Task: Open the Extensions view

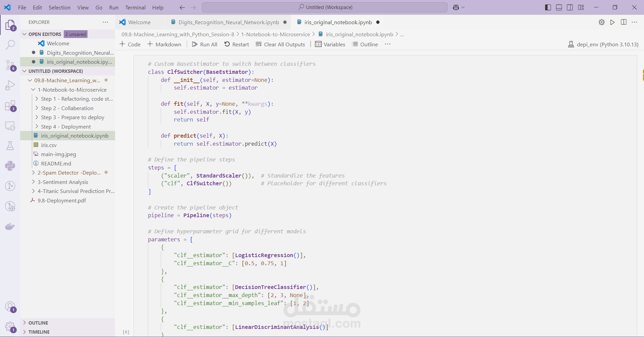Action: (x=10, y=106)
